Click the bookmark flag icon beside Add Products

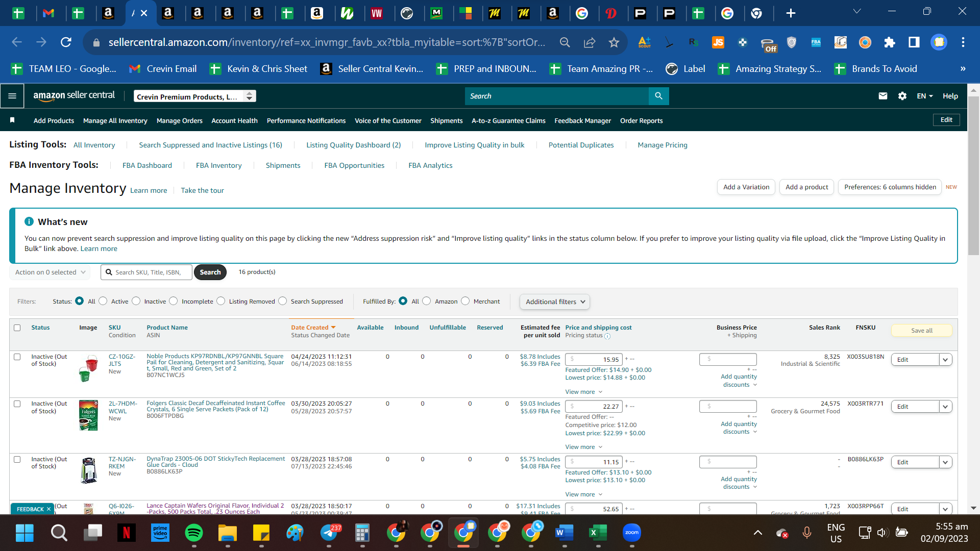coord(12,120)
